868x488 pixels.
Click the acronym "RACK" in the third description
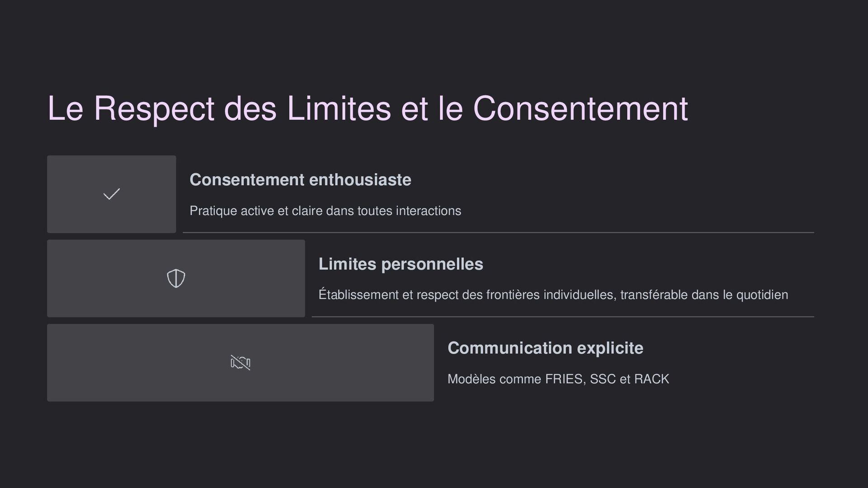pyautogui.click(x=651, y=379)
